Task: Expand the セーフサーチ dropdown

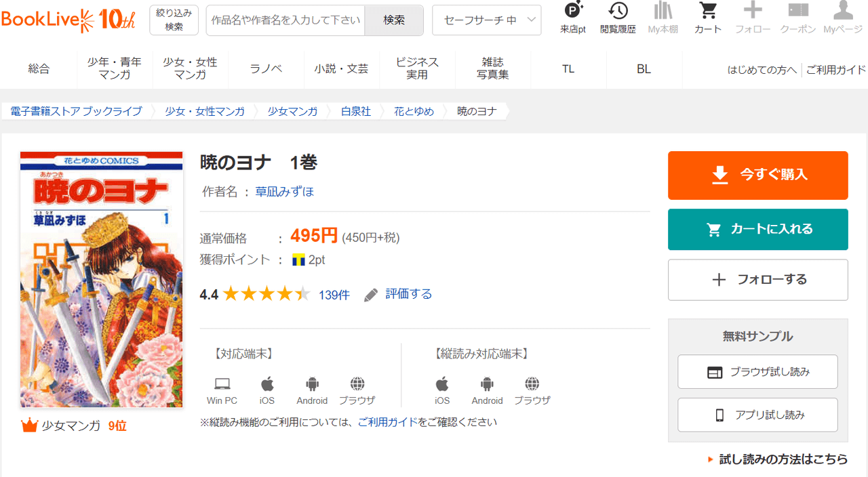Action: click(x=486, y=20)
